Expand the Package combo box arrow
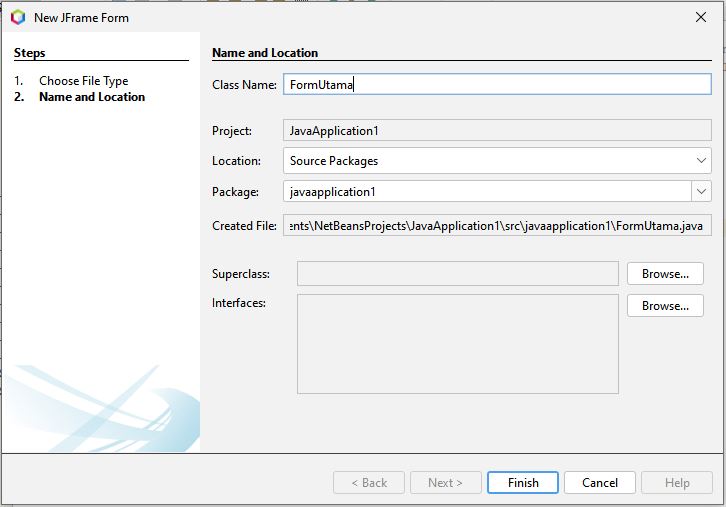This screenshot has height=507, width=726. (701, 191)
